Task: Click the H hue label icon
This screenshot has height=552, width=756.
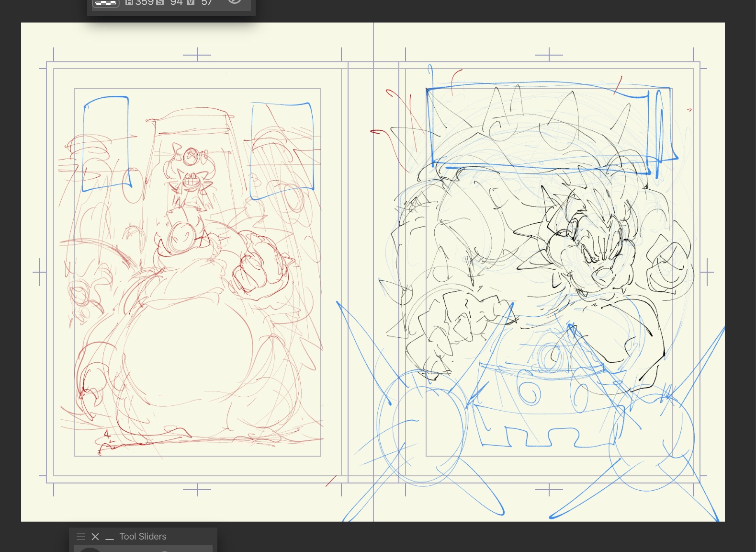Action: (x=129, y=2)
